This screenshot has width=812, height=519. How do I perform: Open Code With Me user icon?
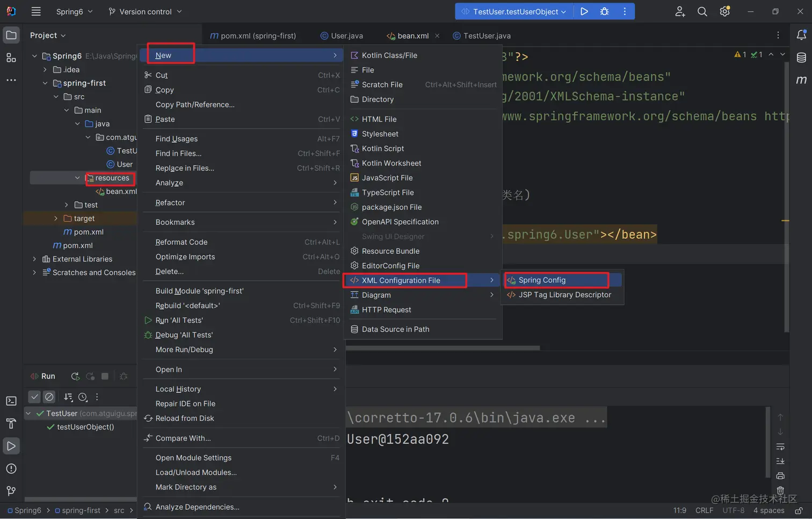680,11
